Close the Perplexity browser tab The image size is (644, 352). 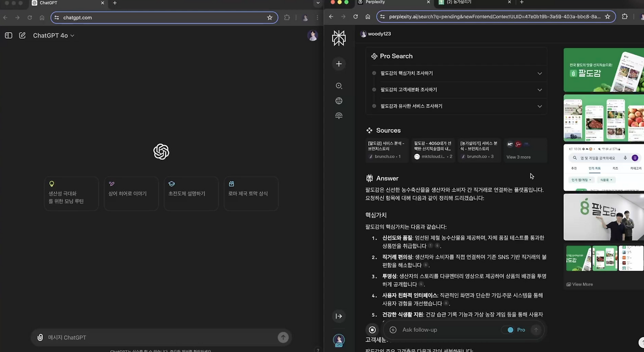pos(429,3)
